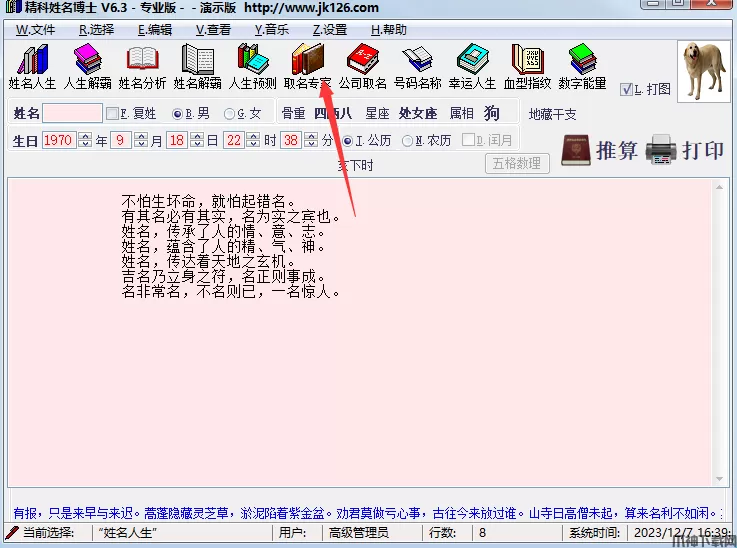This screenshot has width=737, height=548.
Task: Click the birth hour field 22
Action: coord(234,140)
